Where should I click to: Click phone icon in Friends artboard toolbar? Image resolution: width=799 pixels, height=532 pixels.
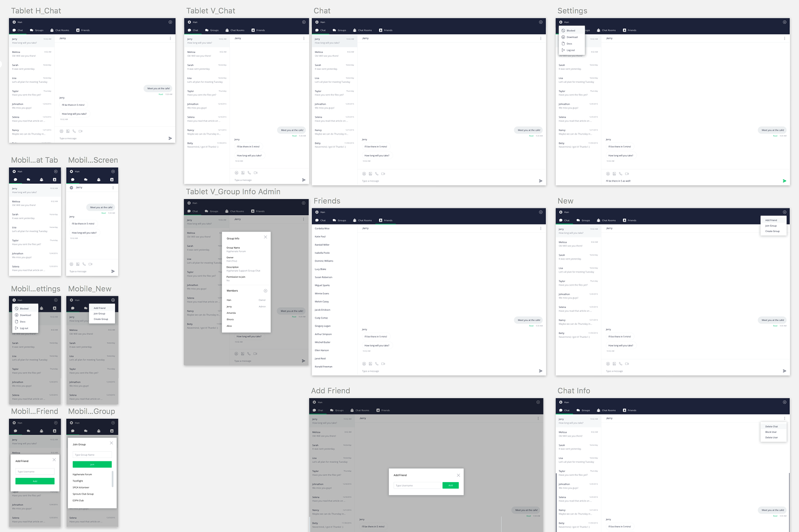click(377, 364)
